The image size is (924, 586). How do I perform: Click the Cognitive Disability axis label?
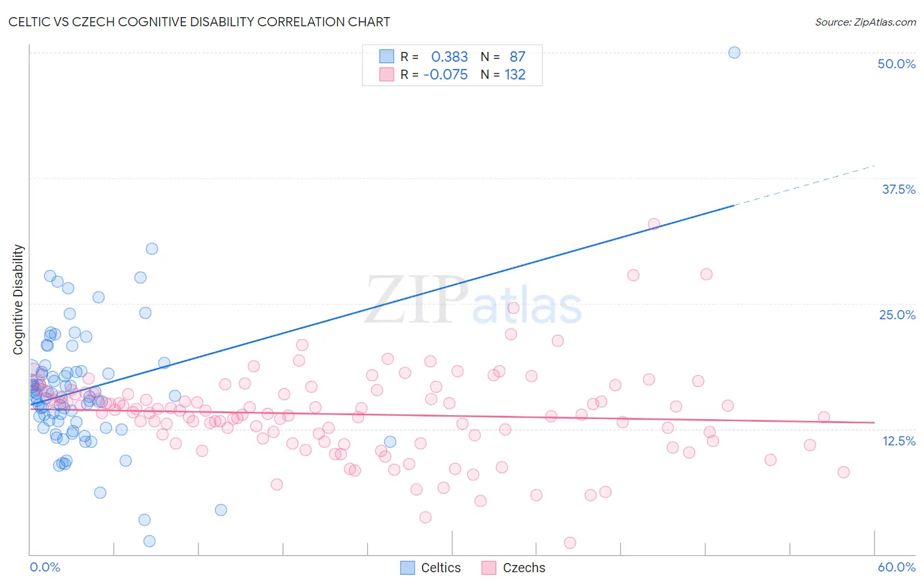click(x=18, y=300)
